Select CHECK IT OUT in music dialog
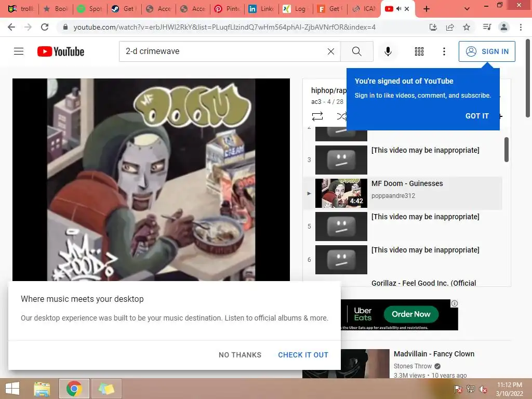This screenshot has width=532, height=399. [x=303, y=355]
